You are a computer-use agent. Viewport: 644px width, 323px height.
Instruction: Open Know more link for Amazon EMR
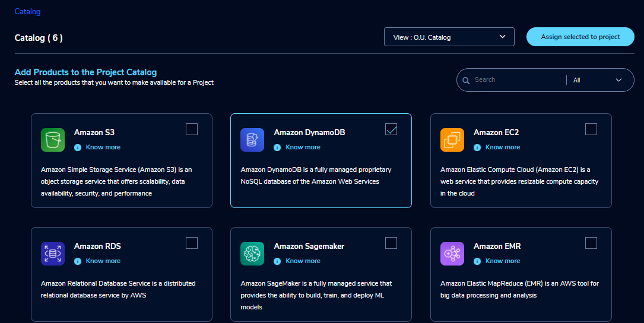click(x=503, y=261)
